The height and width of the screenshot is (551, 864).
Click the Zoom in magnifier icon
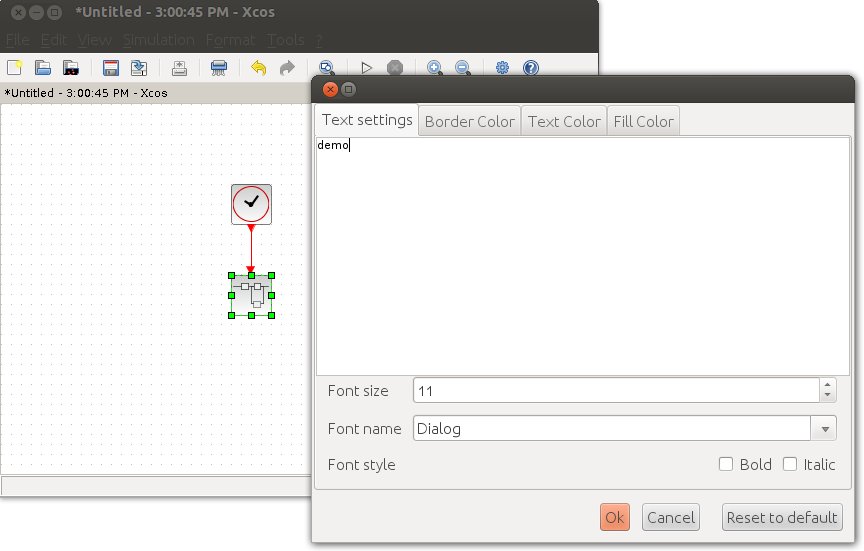pos(435,68)
